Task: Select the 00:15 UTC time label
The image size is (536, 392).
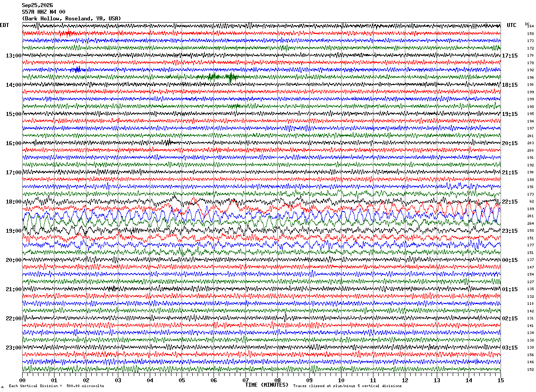Action: click(510, 260)
